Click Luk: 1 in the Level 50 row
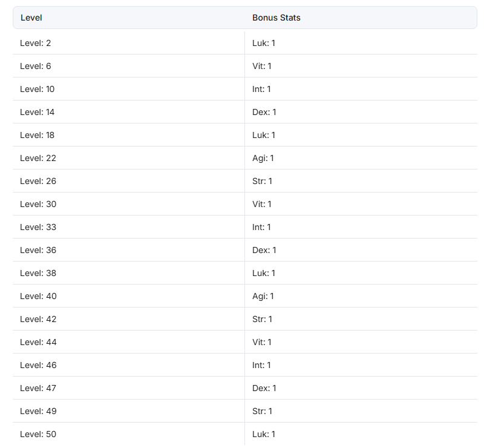This screenshot has width=504, height=448. coord(264,434)
